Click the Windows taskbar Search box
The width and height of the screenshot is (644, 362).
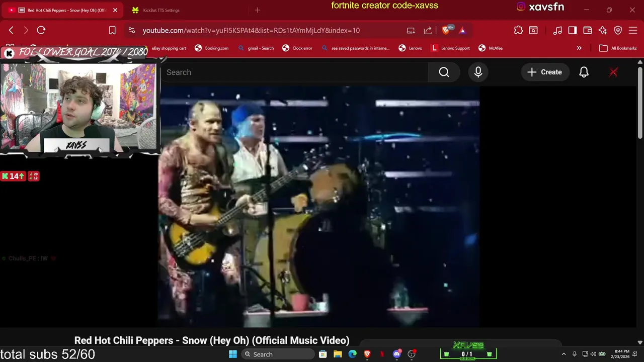[x=277, y=354]
